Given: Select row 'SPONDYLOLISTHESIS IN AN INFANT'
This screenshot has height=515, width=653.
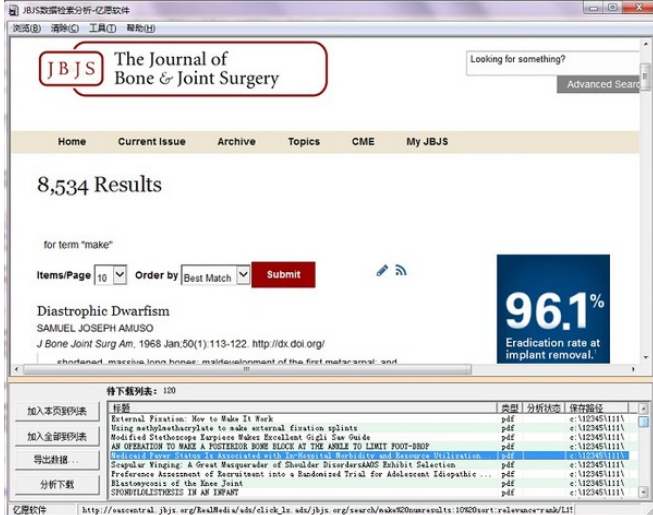Looking at the screenshot, I should (369, 492).
